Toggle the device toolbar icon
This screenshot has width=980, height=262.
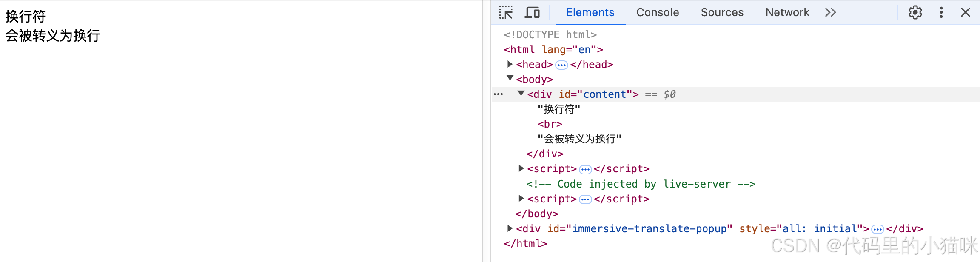pos(532,12)
